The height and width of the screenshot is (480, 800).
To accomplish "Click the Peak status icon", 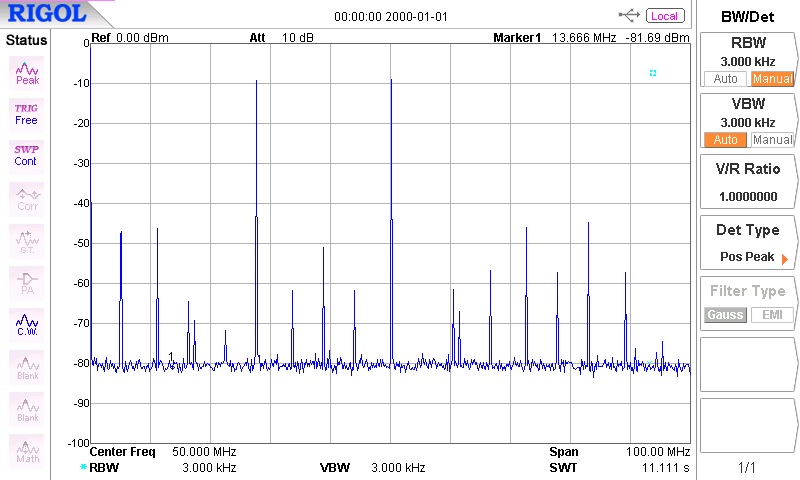I will pyautogui.click(x=27, y=71).
